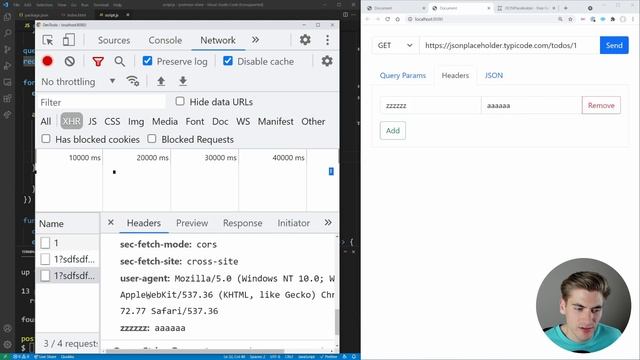Screen dimensions: 640x360
Task: Open Network panel settings gear
Action: click(327, 61)
